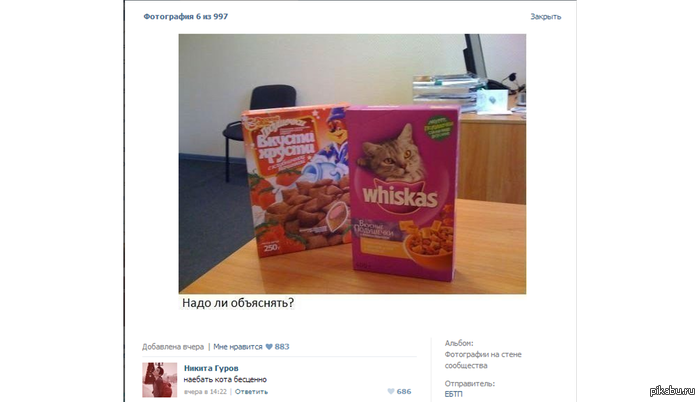Close the photo viewer with Закрыть
The height and width of the screenshot is (402, 700).
546,17
